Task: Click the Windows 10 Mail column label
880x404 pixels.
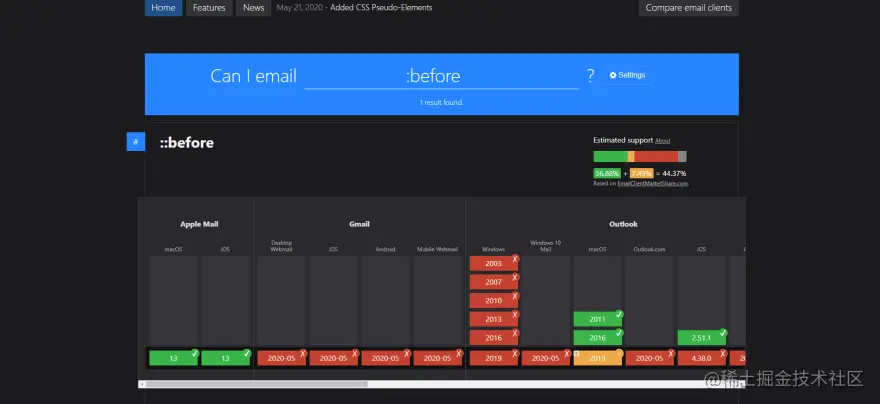Action: [x=546, y=246]
